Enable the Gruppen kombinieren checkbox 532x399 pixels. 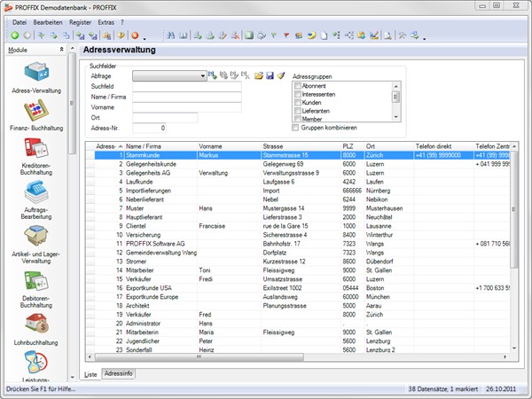295,128
